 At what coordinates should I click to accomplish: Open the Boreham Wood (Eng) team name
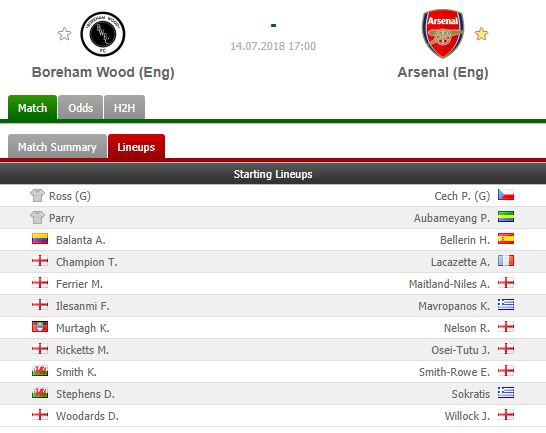(x=103, y=72)
